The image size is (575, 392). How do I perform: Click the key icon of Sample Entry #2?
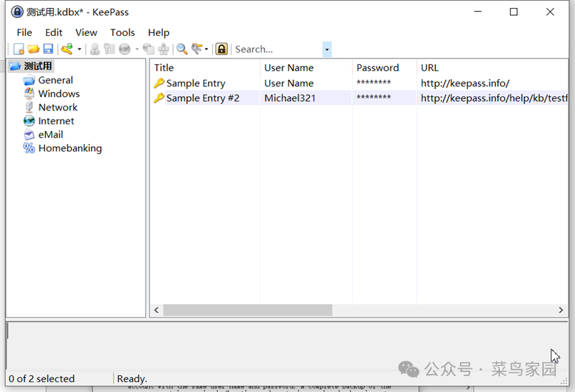click(159, 98)
